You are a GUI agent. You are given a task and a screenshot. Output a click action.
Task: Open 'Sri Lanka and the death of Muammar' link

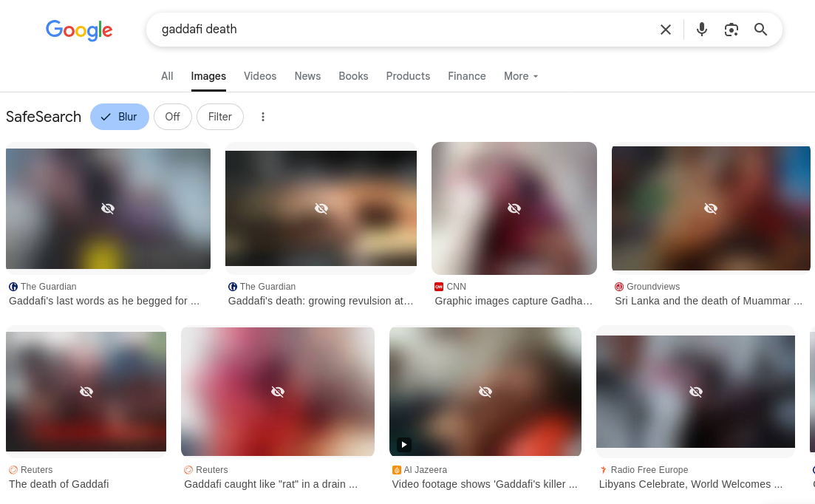(x=709, y=301)
